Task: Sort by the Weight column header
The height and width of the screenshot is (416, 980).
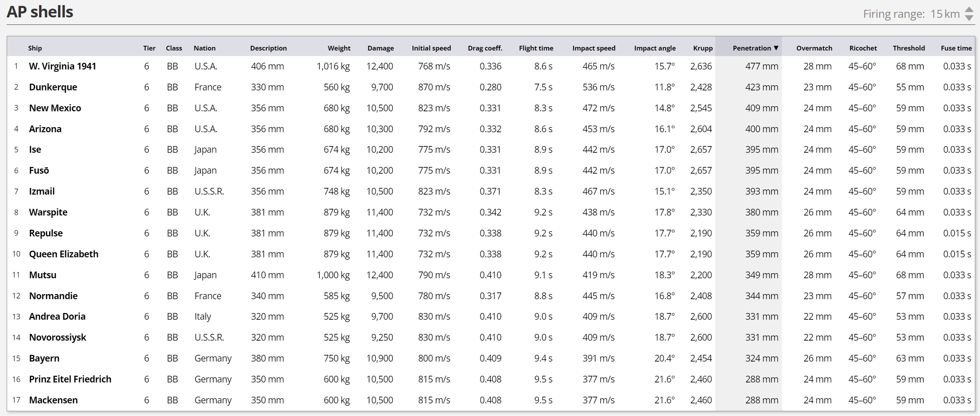Action: [339, 48]
